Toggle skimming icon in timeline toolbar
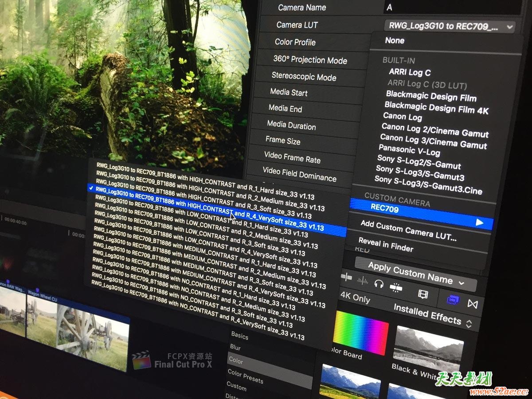 347,277
